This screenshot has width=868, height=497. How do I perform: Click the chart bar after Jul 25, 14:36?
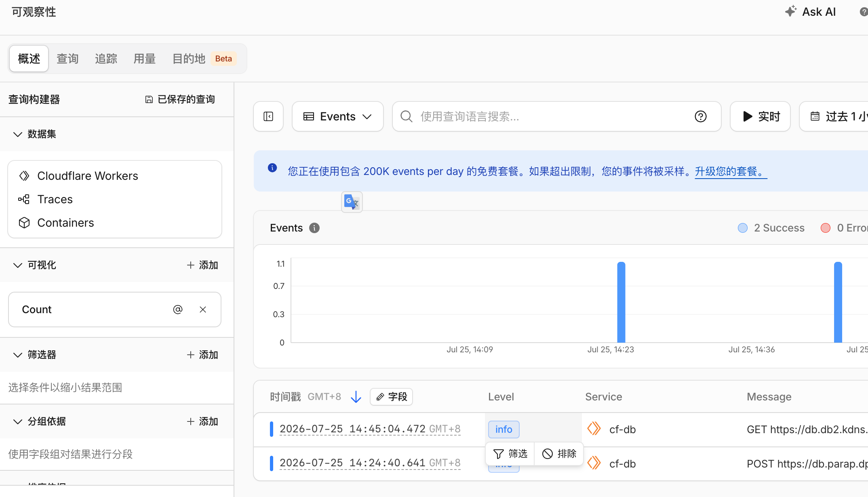tap(838, 302)
